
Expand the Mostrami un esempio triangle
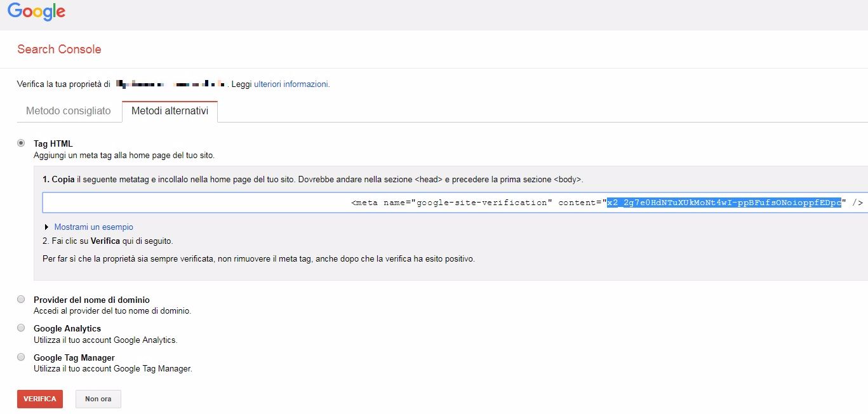click(x=47, y=227)
